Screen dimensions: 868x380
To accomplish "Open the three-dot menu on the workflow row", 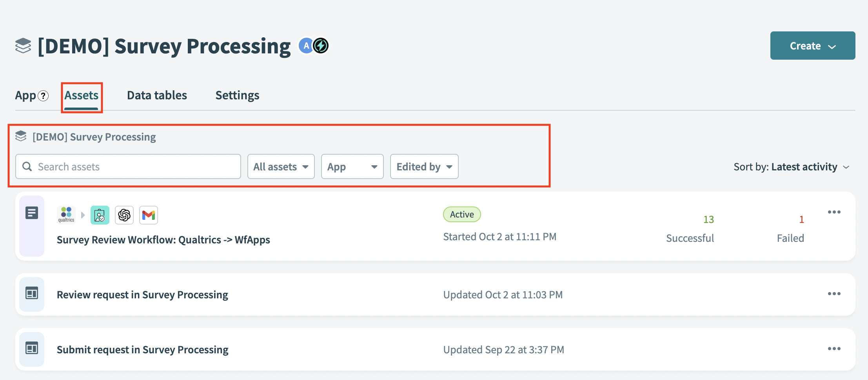I will [834, 212].
